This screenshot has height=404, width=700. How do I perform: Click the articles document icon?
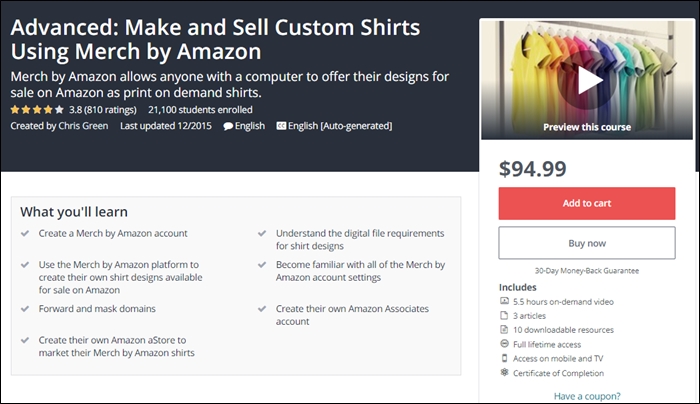point(504,315)
